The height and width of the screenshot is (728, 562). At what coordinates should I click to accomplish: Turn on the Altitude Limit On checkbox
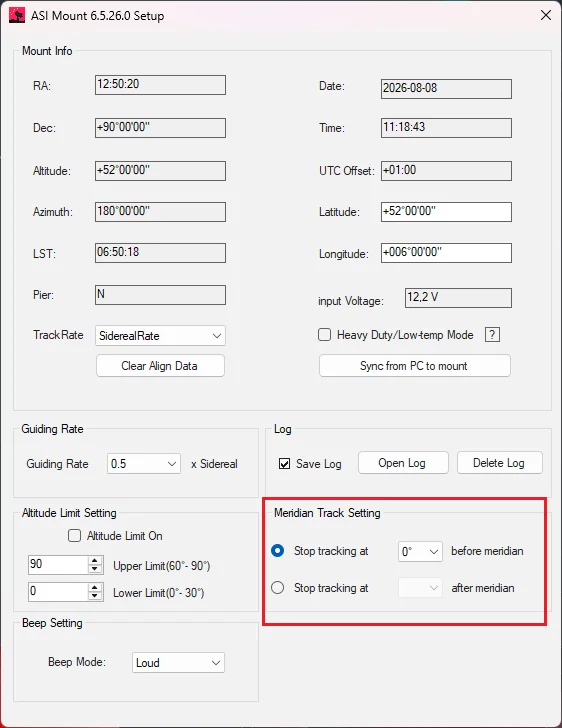[74, 536]
